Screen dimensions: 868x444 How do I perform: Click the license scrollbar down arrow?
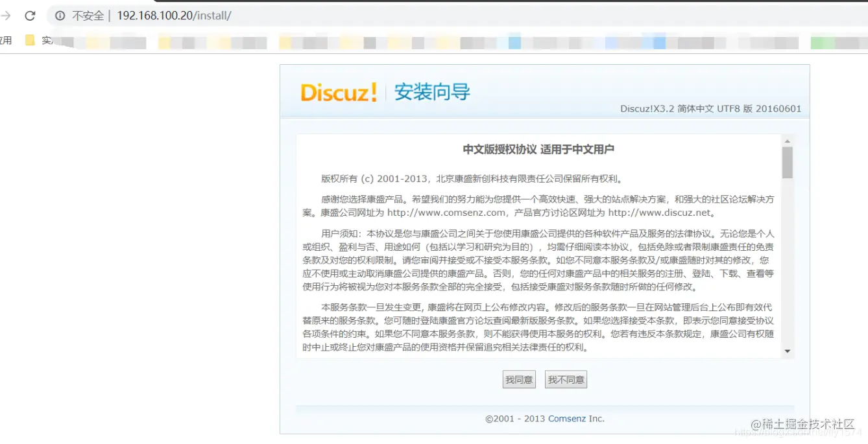(788, 351)
